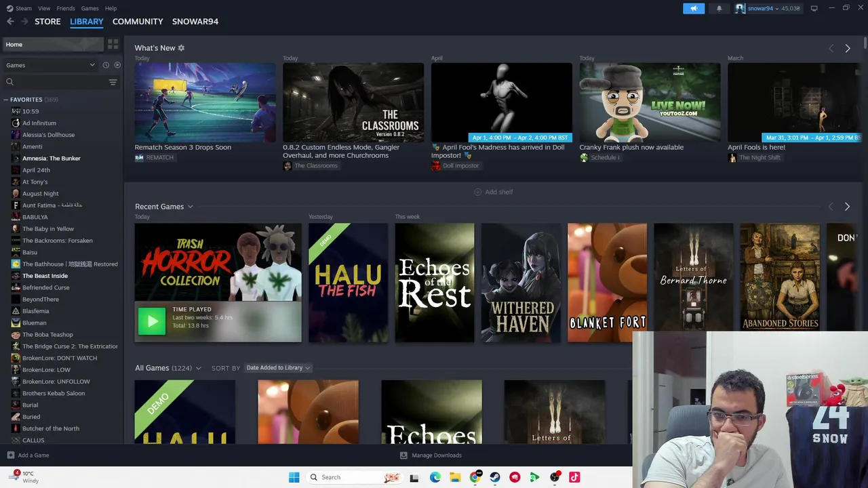Open snowar94 account dropdown
The height and width of the screenshot is (488, 868).
click(768, 8)
